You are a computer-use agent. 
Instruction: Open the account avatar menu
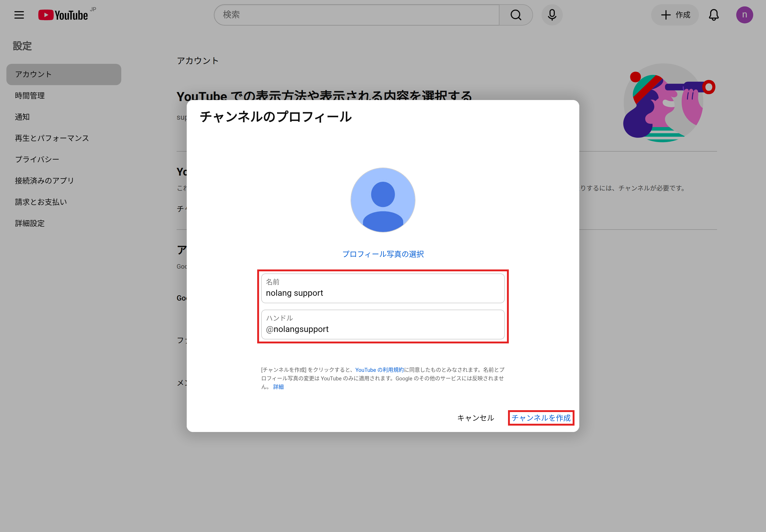[744, 15]
